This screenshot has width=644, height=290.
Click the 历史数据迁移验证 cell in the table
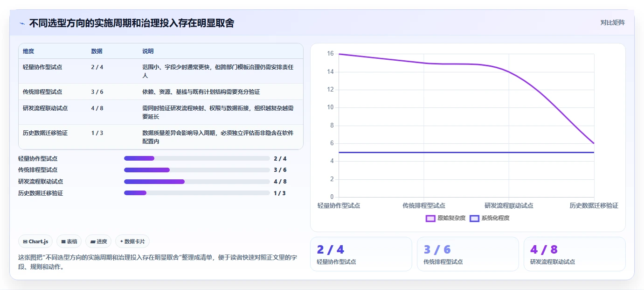(x=45, y=133)
